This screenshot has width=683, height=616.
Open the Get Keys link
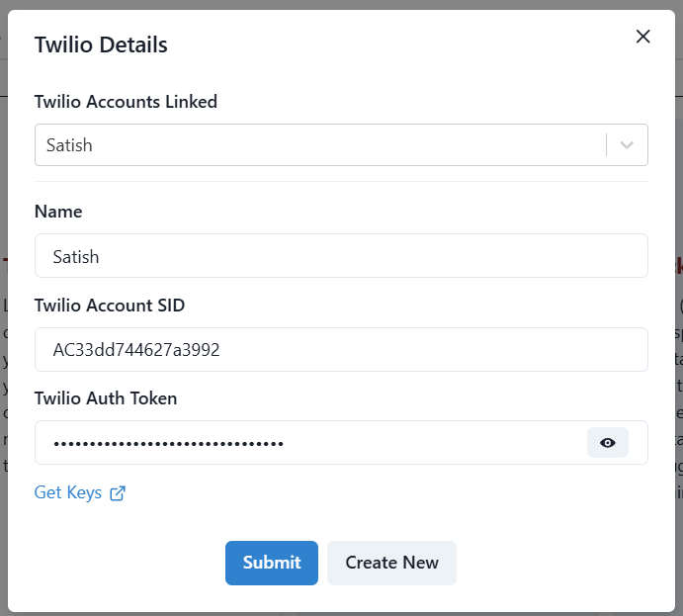(68, 492)
